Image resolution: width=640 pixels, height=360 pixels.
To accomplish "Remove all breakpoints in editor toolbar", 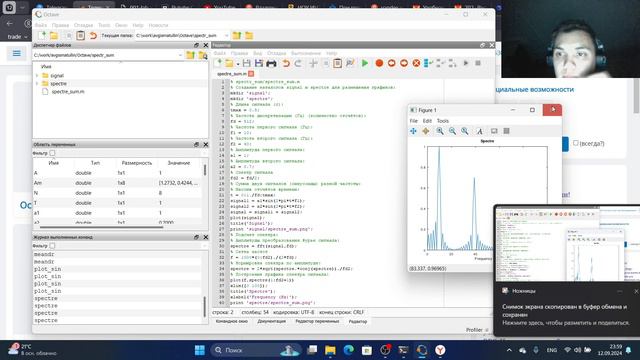I will (x=416, y=63).
